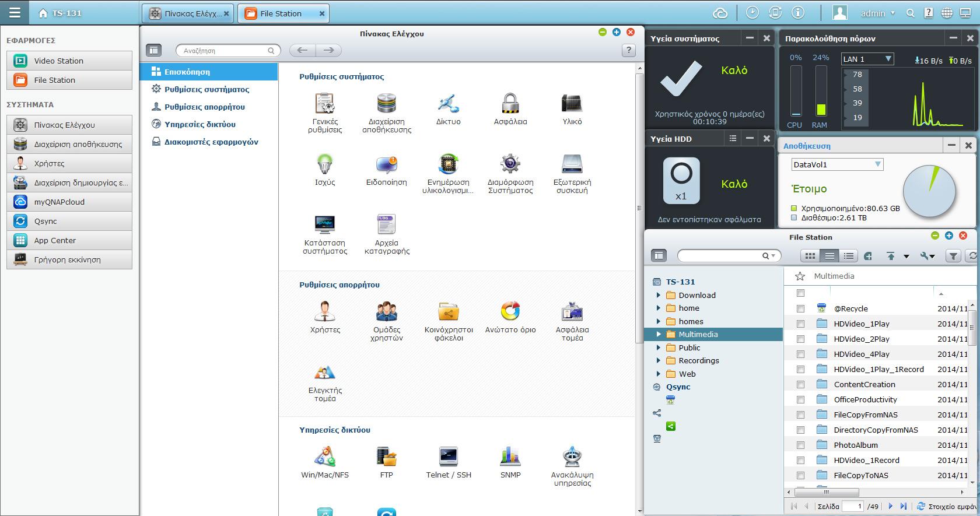Image resolution: width=980 pixels, height=516 pixels.
Task: Expand the Download folder in tree
Action: pos(659,295)
